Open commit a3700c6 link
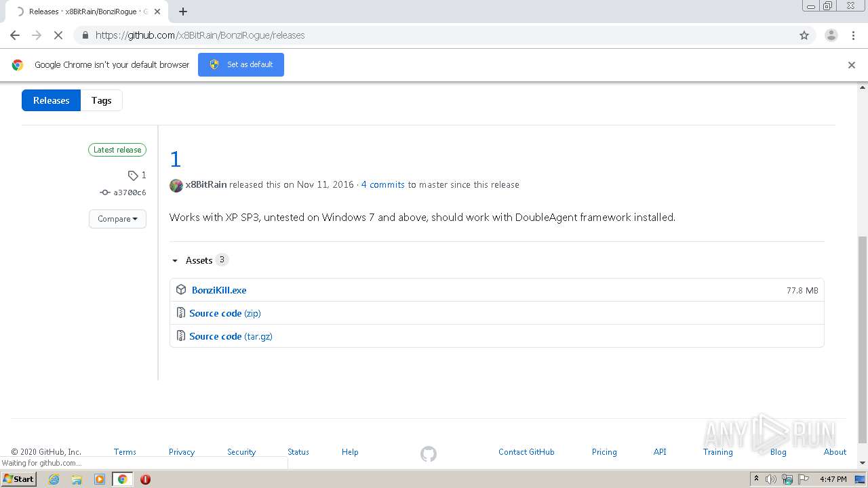 (x=123, y=192)
